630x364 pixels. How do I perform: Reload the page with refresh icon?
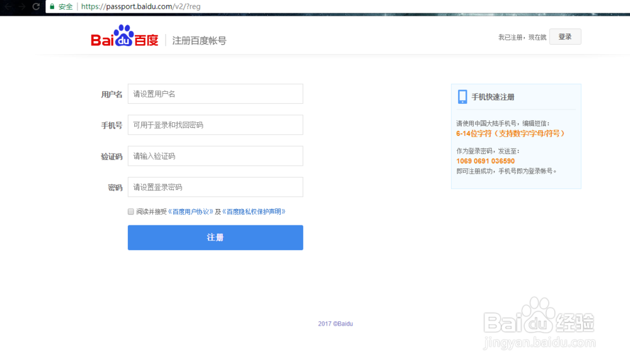[x=36, y=6]
